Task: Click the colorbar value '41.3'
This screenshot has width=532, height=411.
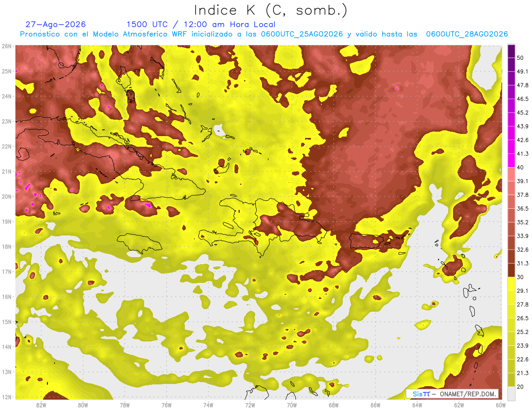Action: pyautogui.click(x=523, y=154)
